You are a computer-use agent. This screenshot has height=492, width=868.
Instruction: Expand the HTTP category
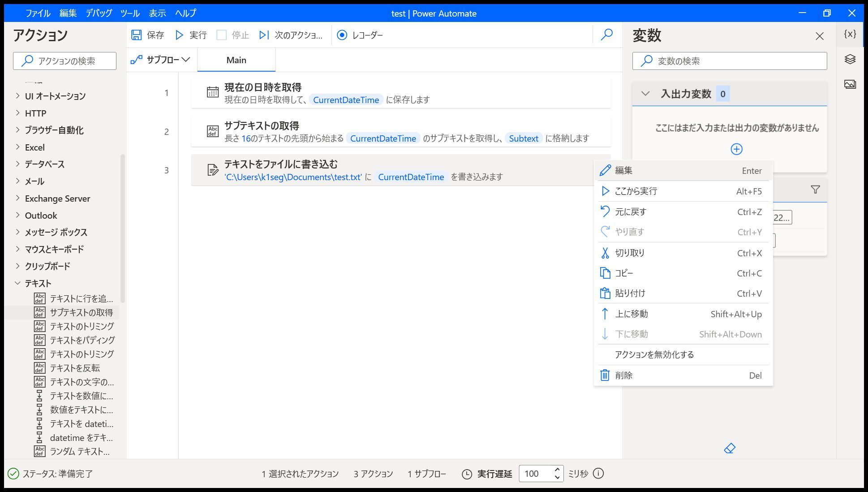pyautogui.click(x=17, y=112)
